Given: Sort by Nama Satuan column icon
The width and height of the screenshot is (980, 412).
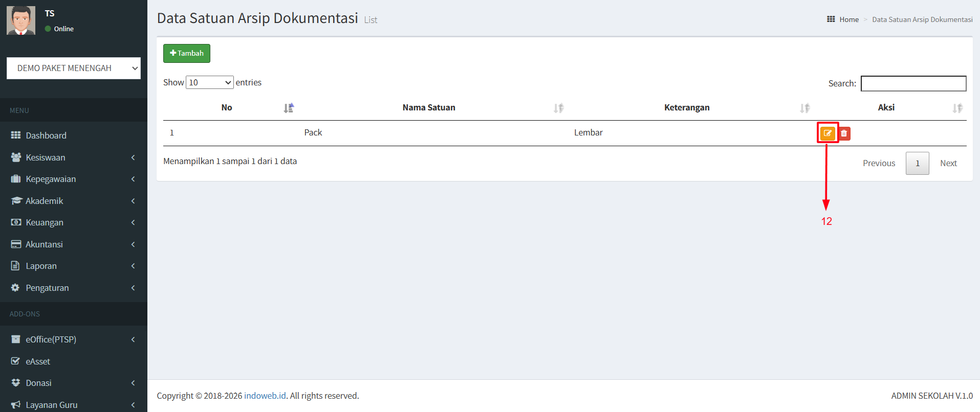Looking at the screenshot, I should [558, 108].
